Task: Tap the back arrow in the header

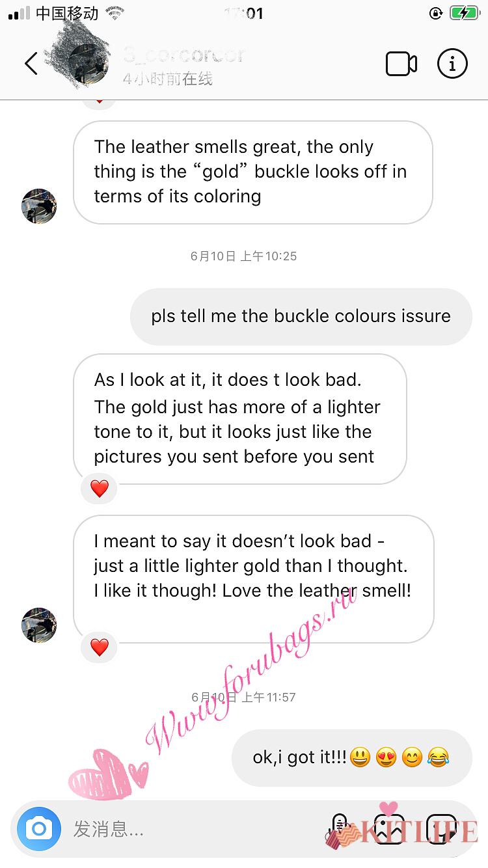Action: click(31, 64)
